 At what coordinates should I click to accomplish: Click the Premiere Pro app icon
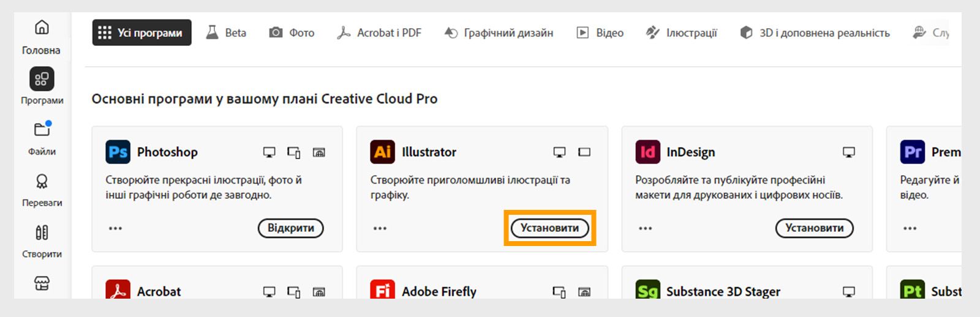point(913,152)
